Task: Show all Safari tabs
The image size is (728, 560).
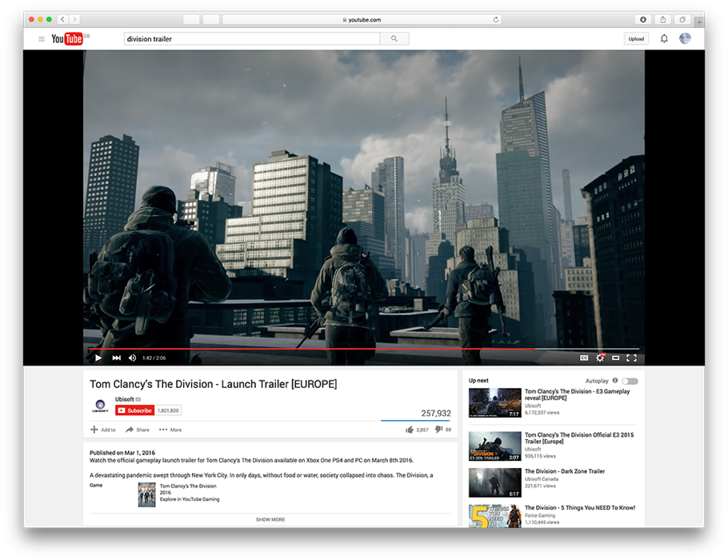Action: click(x=682, y=19)
